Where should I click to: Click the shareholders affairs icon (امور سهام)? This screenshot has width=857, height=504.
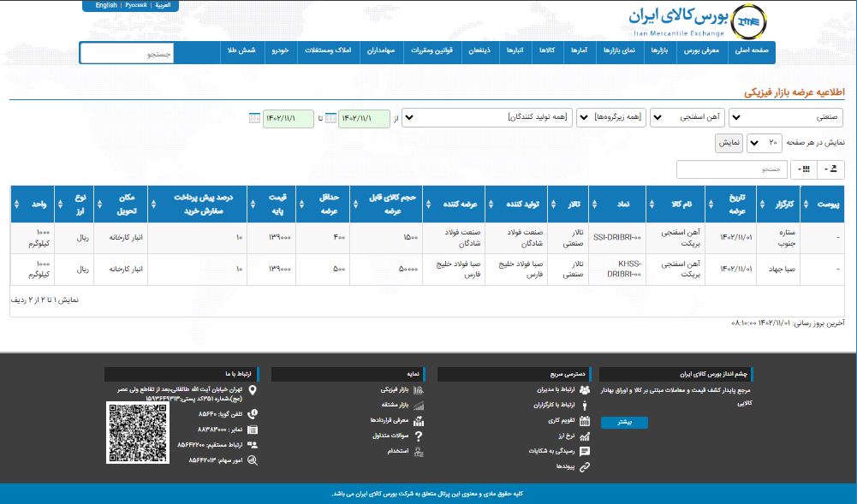click(253, 460)
